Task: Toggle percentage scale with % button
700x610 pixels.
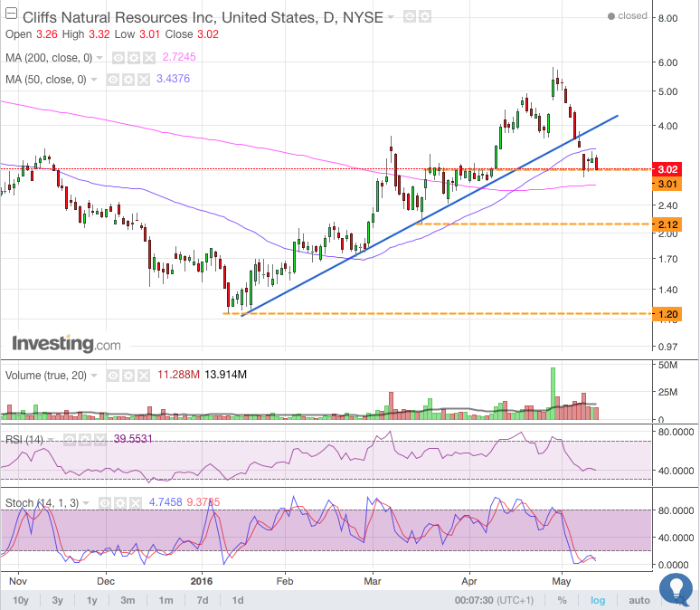Action: click(x=562, y=600)
